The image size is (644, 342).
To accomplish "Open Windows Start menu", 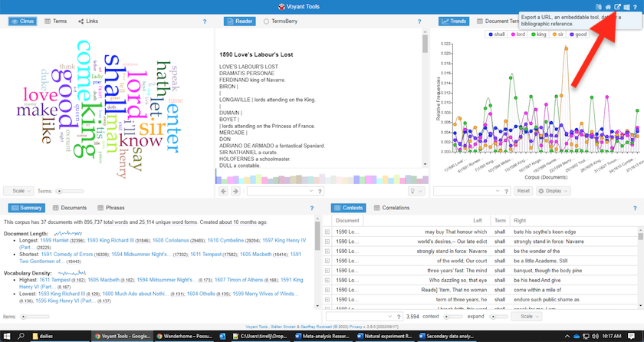I will [7, 337].
